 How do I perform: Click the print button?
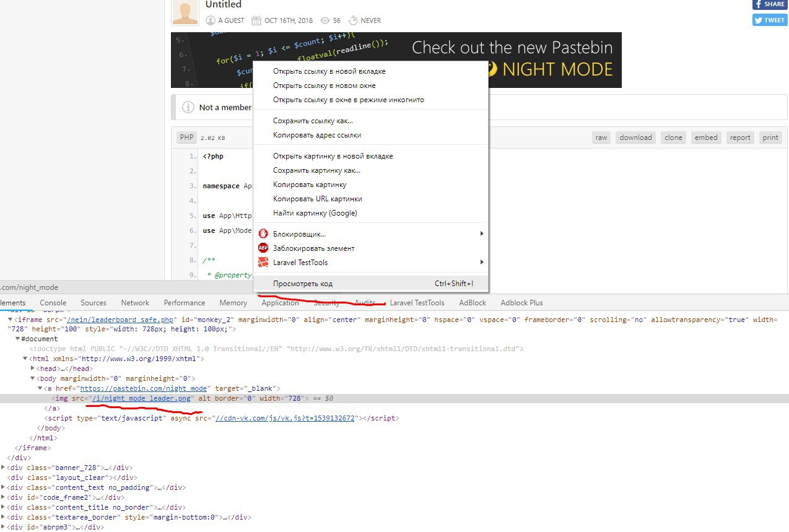tap(770, 137)
